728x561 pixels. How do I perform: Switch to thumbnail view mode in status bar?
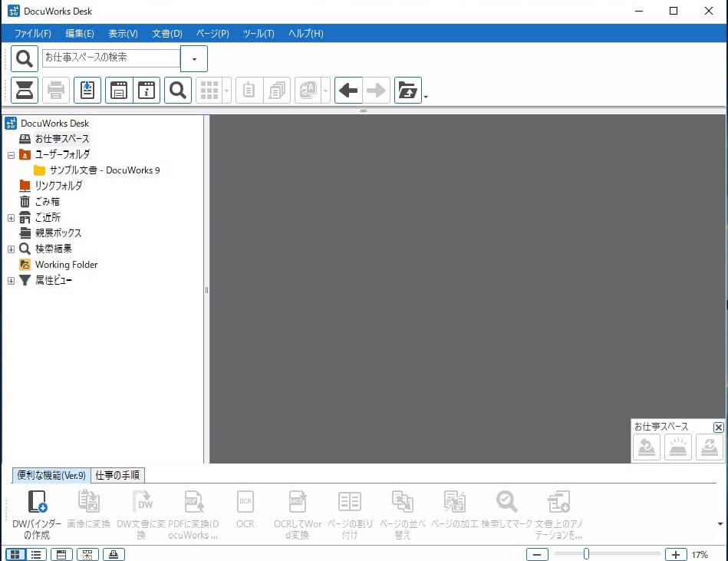pos(15,554)
